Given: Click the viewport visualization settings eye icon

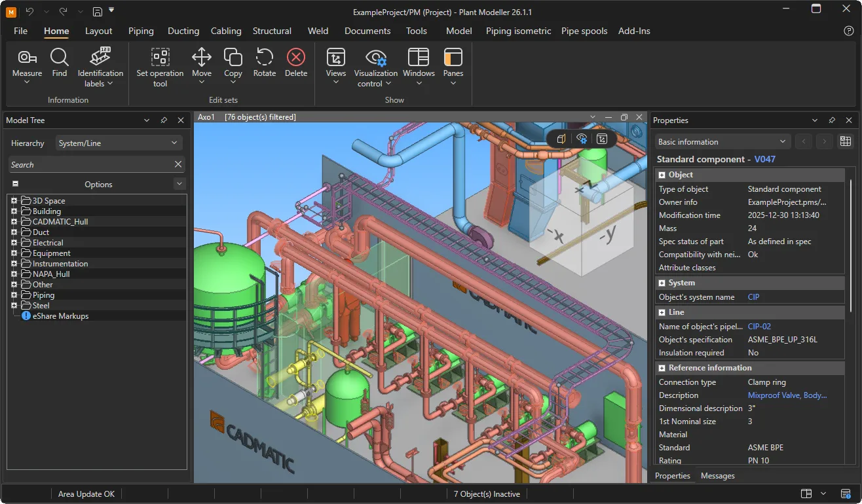Looking at the screenshot, I should point(582,139).
